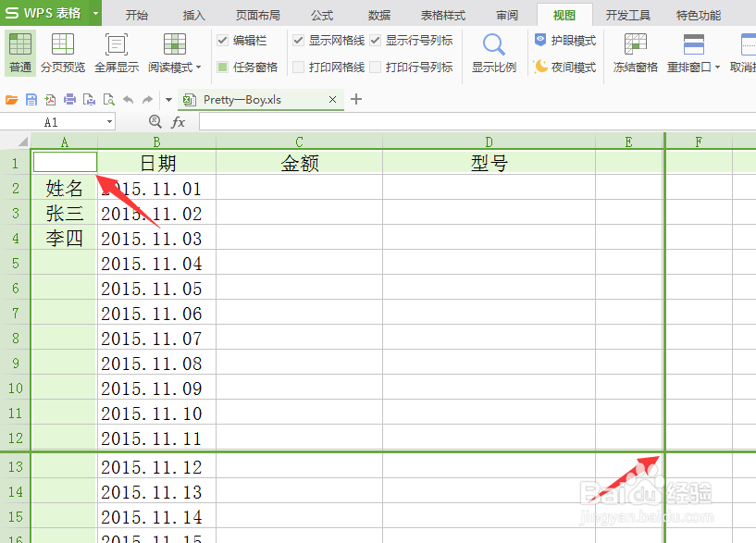Open the 显示比例 zoom dialog
The image size is (756, 543).
[x=493, y=53]
